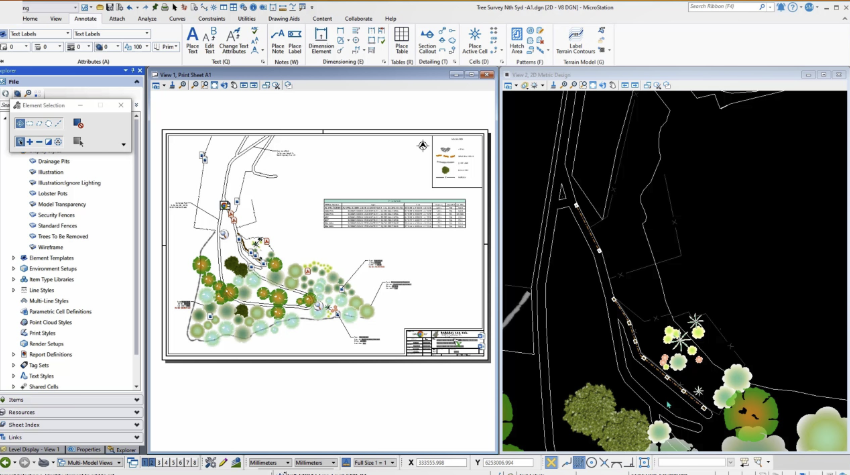Click search magnifier in Search Ribbon box
Screen dimensions: 850x475
coord(762,7)
